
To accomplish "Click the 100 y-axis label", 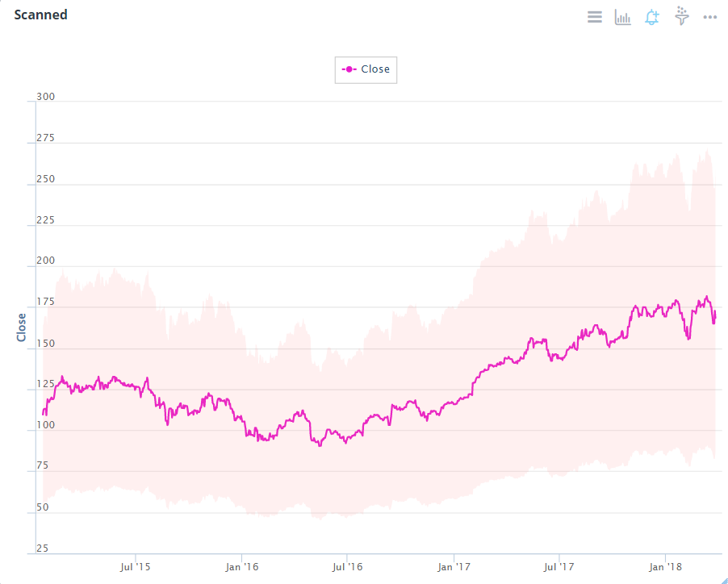I will tap(46, 425).
